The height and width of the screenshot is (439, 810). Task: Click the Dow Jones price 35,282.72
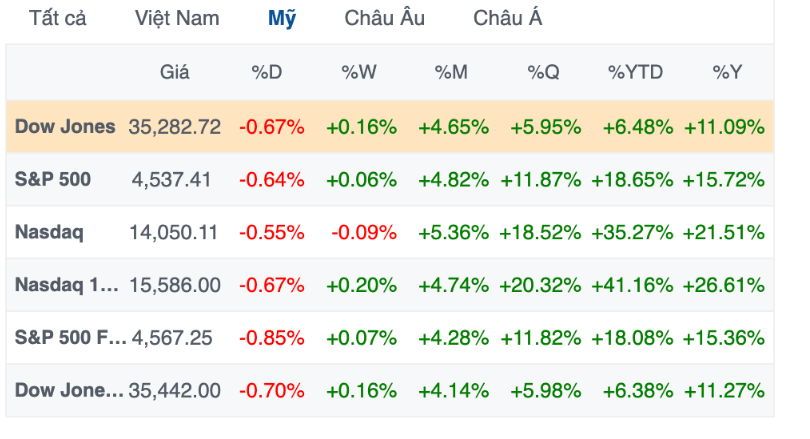coord(174,127)
